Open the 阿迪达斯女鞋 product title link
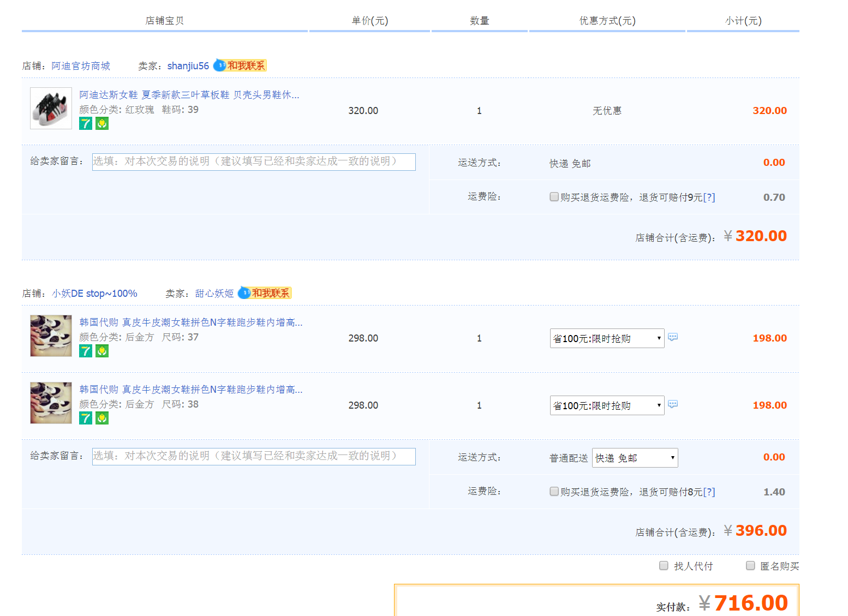The width and height of the screenshot is (848, 616). [x=189, y=95]
